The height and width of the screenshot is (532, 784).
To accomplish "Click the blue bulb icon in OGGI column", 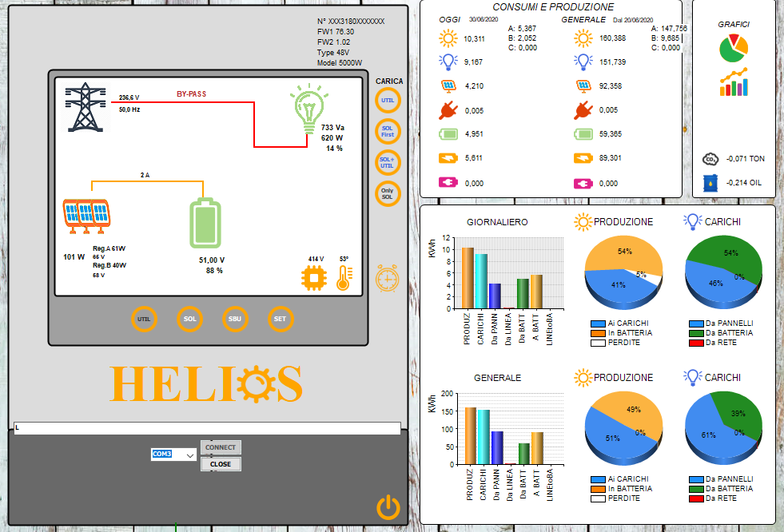I will (x=448, y=62).
